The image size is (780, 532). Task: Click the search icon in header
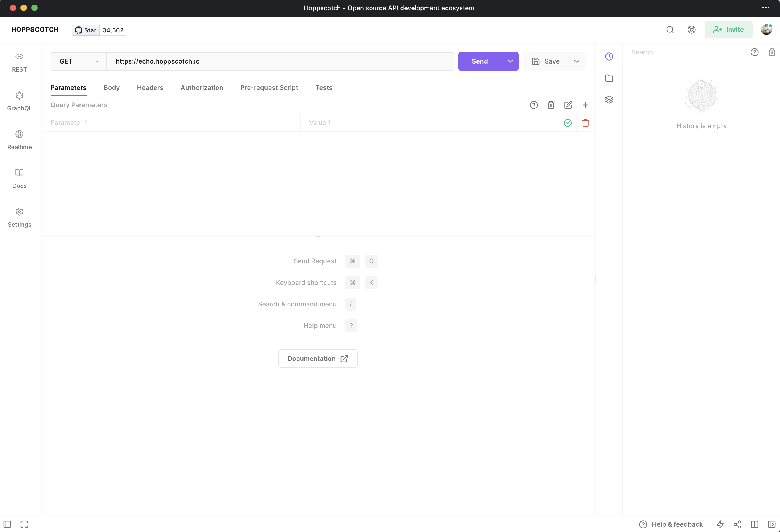pos(670,30)
